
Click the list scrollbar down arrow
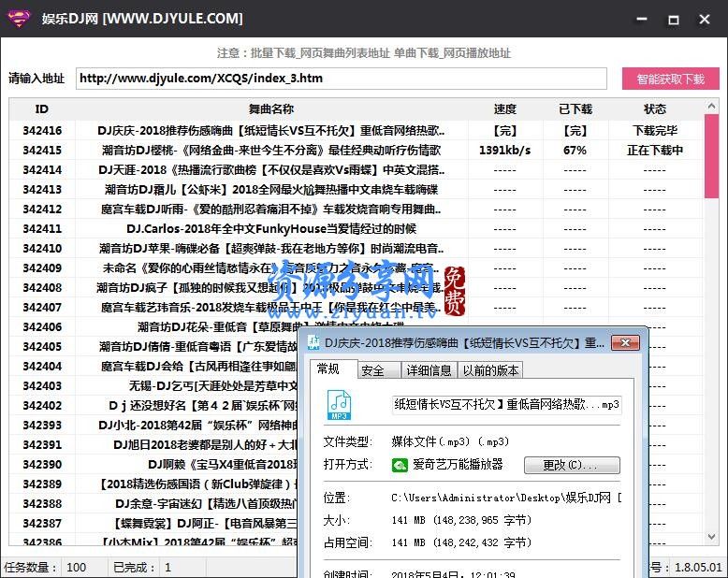coord(711,537)
